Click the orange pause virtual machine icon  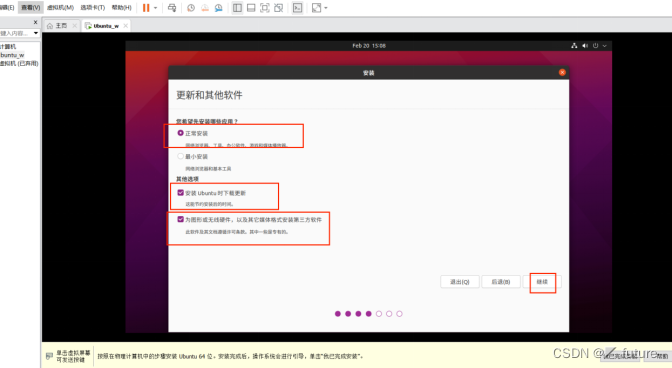pos(146,8)
